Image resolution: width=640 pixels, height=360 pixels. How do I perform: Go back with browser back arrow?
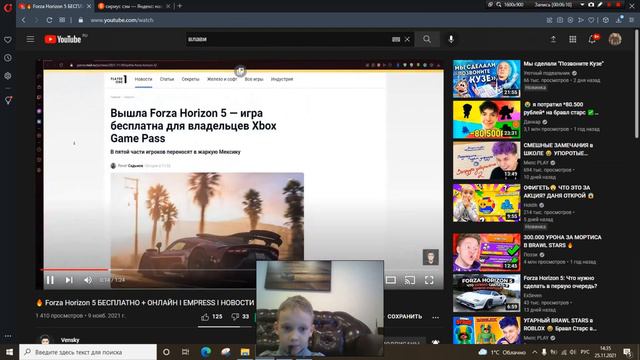pyautogui.click(x=24, y=20)
